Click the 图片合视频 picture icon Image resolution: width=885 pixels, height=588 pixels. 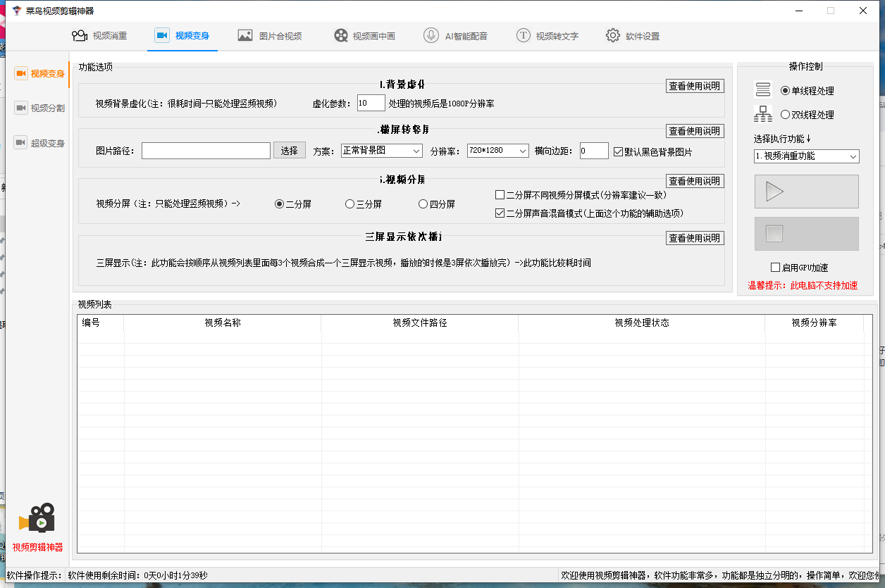click(x=245, y=36)
